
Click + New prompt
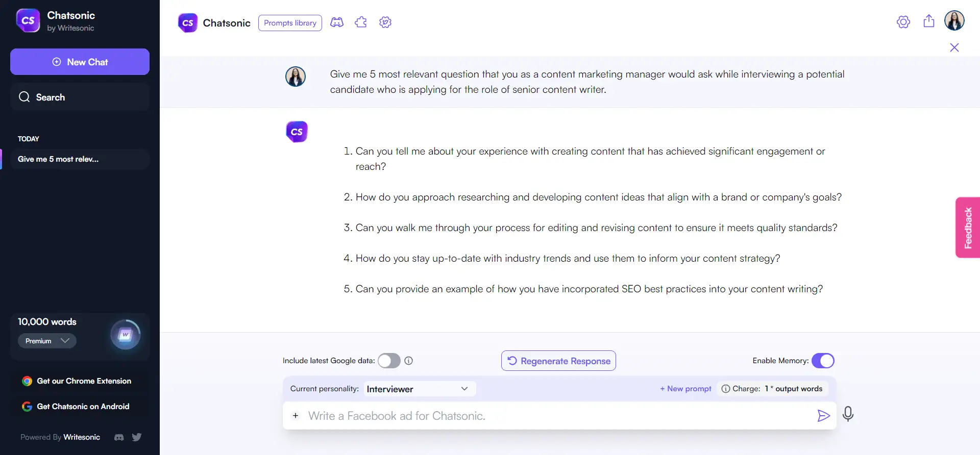[x=685, y=389]
